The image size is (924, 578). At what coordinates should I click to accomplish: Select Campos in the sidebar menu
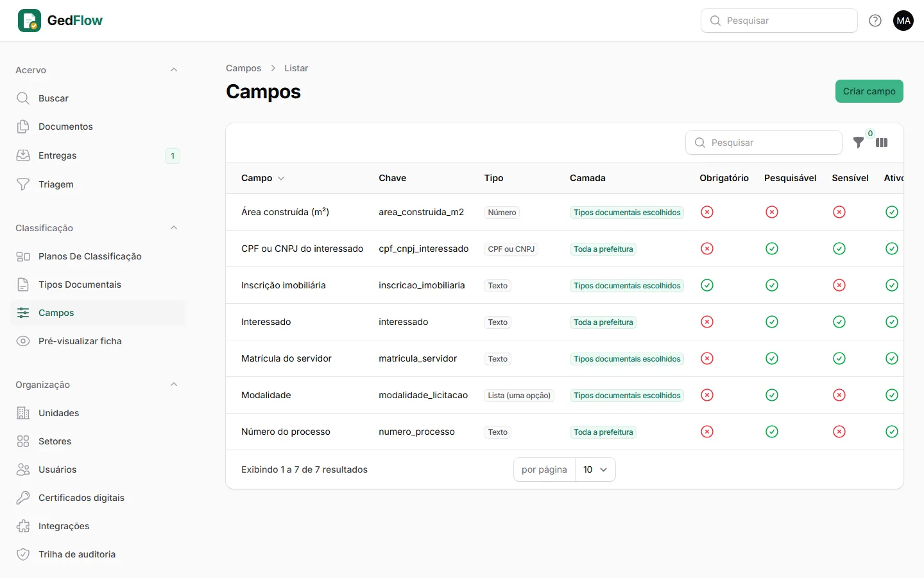[98, 313]
